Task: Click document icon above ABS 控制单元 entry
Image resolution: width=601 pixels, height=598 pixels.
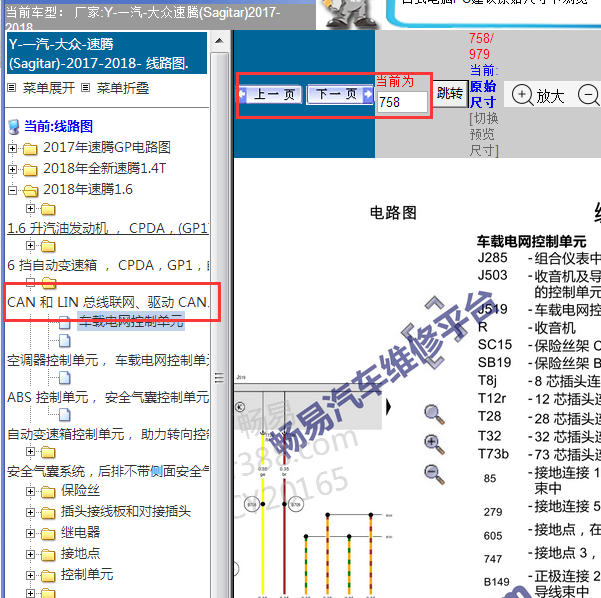Action: click(64, 378)
